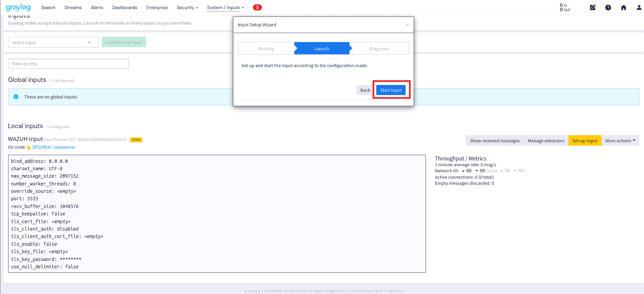This screenshot has height=294, width=644.
Task: Open the Enterprise menu item
Action: coord(157,7)
